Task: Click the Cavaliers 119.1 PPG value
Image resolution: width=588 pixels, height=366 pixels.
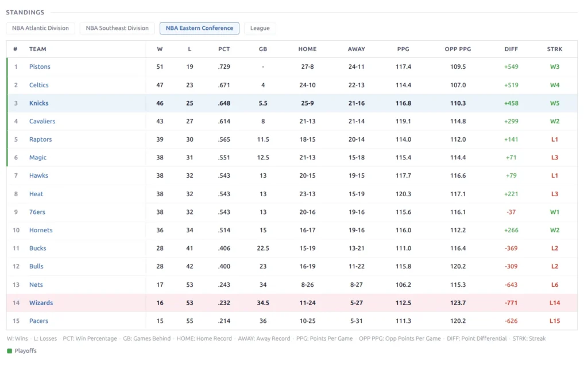Action: point(403,122)
